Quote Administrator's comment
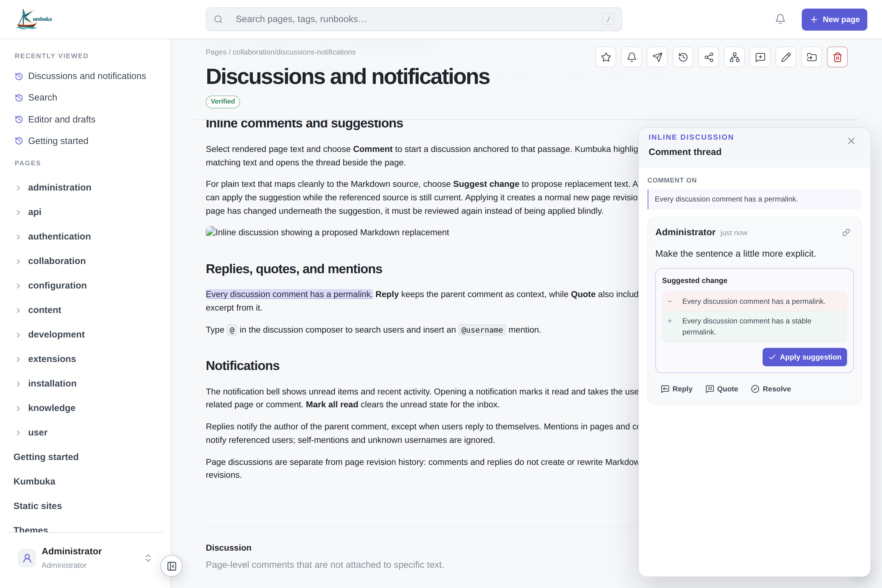Viewport: 882px width, 588px height. [x=722, y=389]
